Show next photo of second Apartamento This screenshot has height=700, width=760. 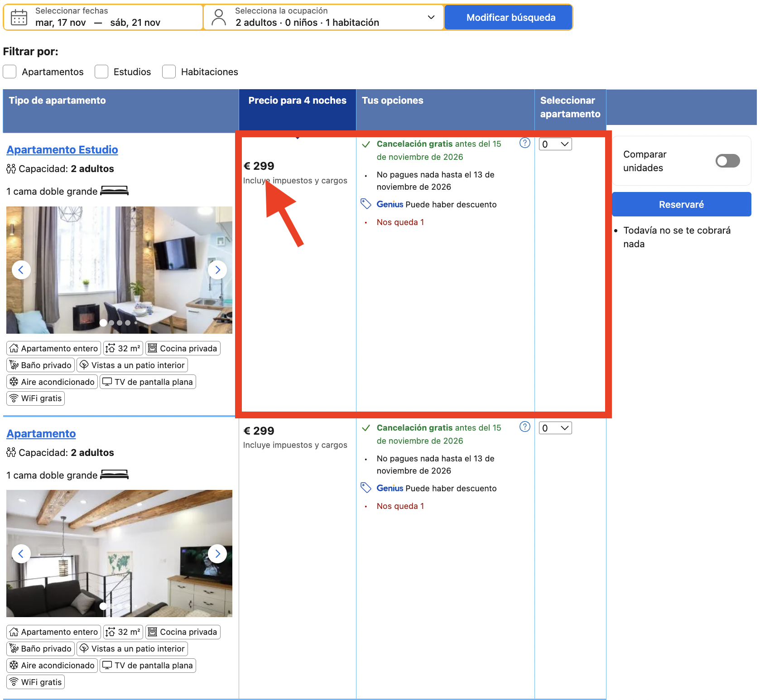pos(217,553)
